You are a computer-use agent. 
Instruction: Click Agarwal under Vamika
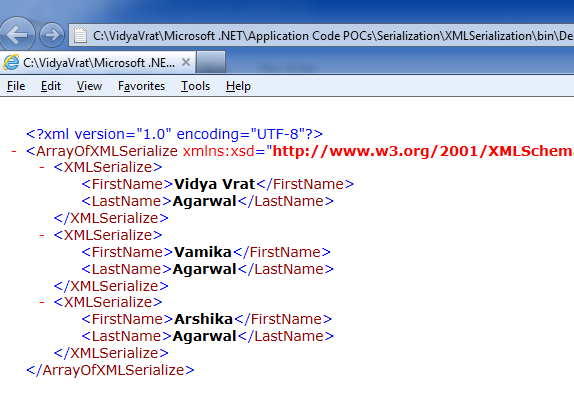point(204,269)
